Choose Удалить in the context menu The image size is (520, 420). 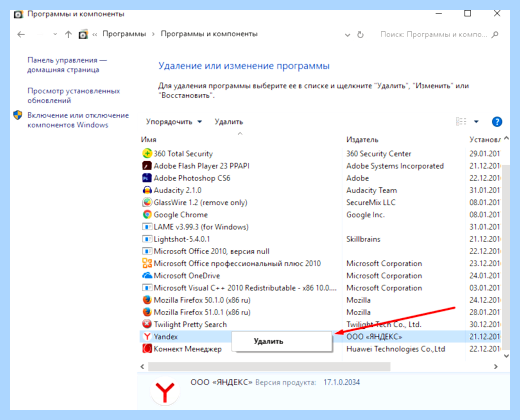(268, 341)
